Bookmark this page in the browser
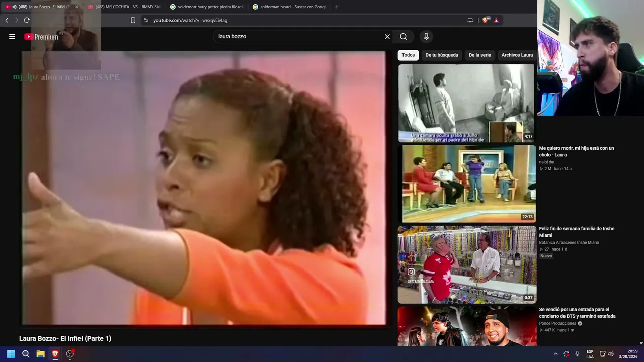Image resolution: width=644 pixels, height=362 pixels. coord(133,20)
